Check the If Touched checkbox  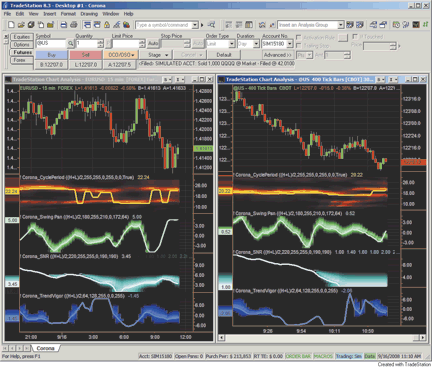click(x=355, y=36)
